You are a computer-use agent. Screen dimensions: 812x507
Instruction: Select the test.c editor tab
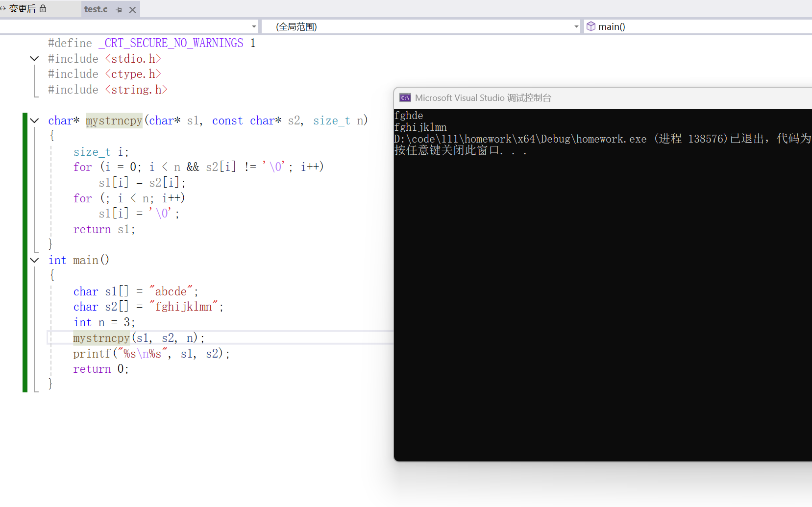click(96, 9)
